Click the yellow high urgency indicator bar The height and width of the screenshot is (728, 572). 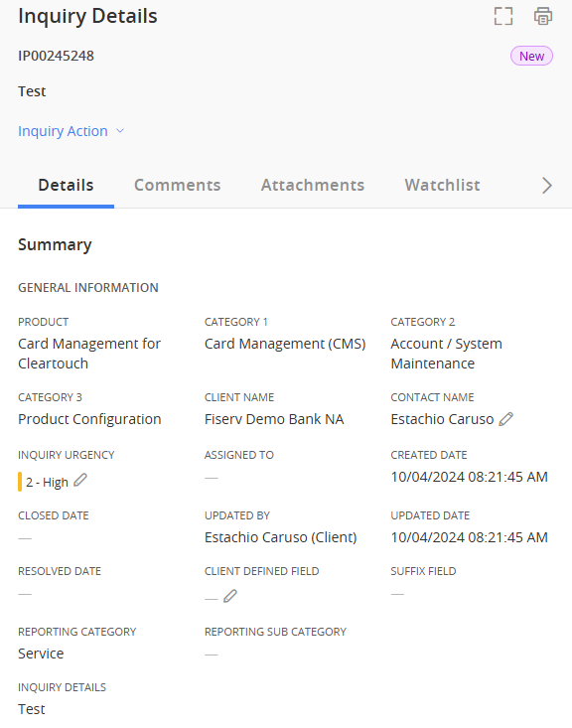click(20, 482)
